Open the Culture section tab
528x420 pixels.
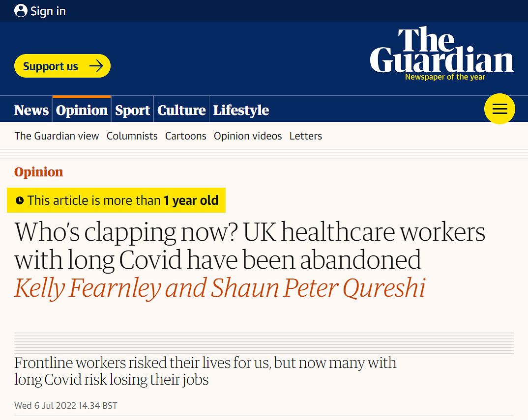pos(181,110)
